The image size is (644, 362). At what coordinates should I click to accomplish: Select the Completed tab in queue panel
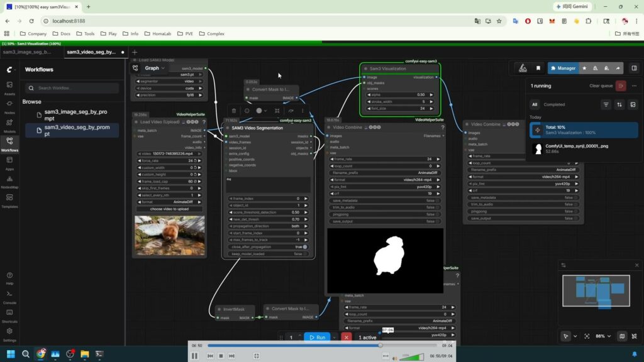(x=554, y=105)
